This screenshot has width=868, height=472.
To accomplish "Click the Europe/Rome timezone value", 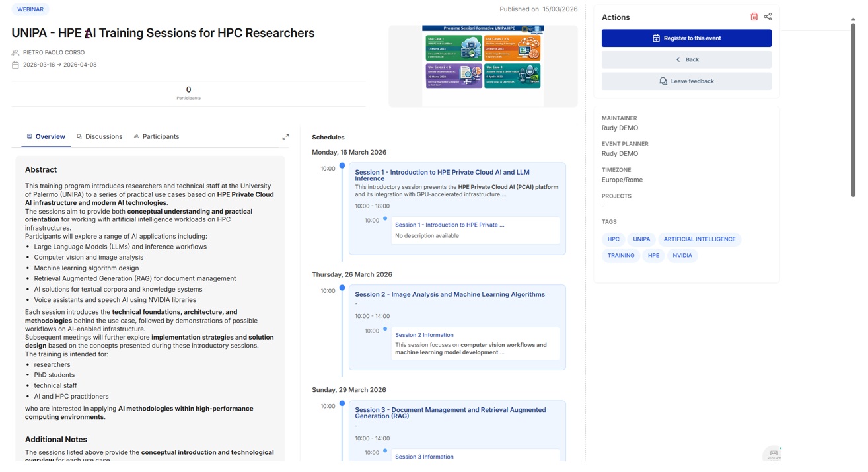I will coord(622,180).
